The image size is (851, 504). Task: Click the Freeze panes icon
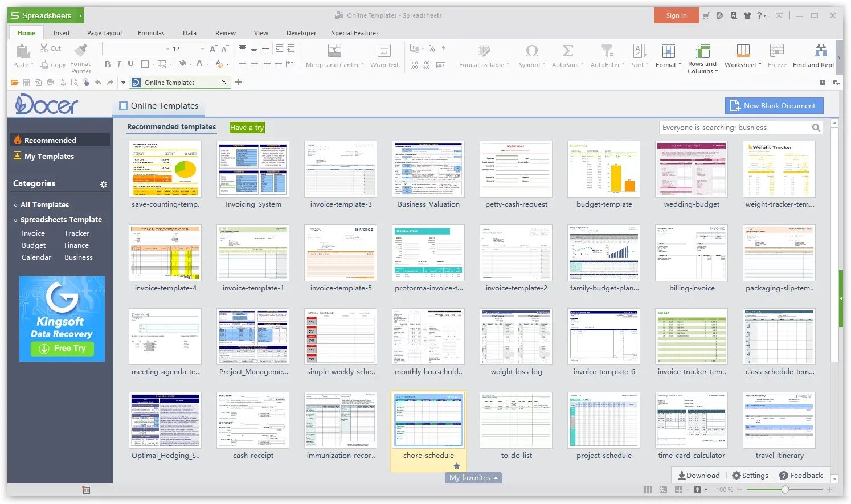click(777, 55)
